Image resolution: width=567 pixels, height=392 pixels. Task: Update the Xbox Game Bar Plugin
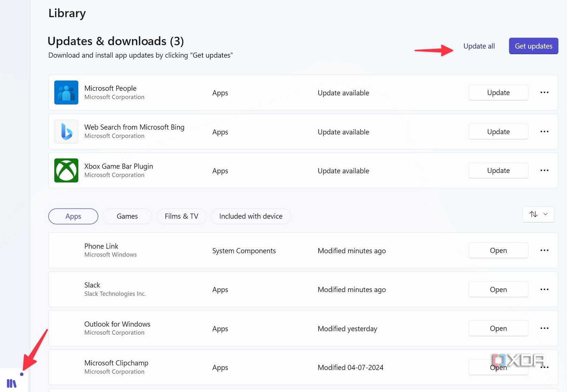click(x=498, y=171)
